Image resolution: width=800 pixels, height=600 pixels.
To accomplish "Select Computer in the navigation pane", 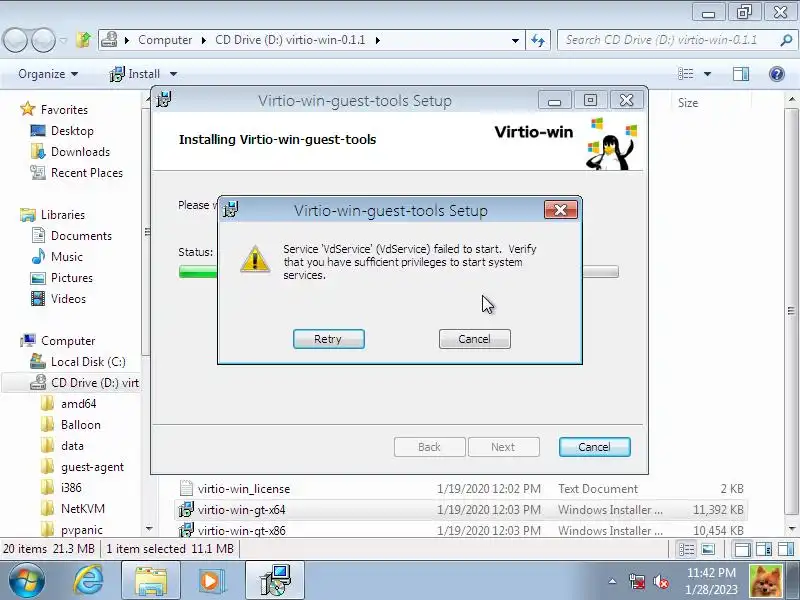I will (57, 341).
